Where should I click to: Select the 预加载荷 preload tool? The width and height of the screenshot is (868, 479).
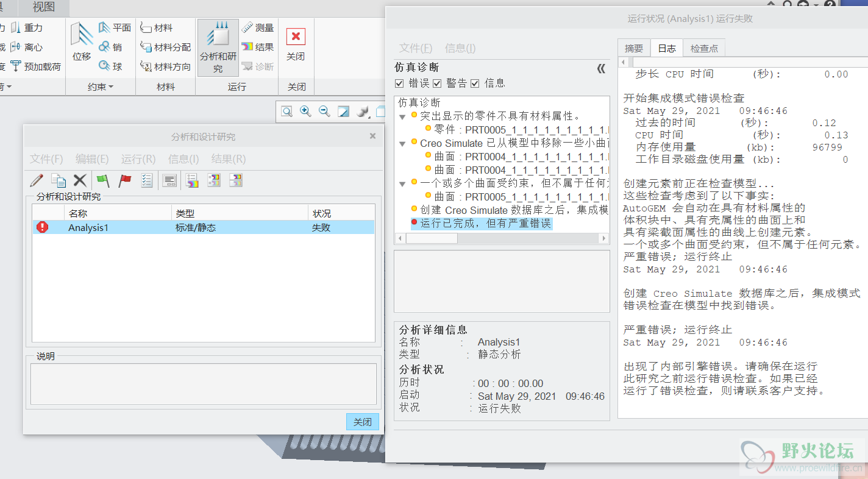click(35, 66)
